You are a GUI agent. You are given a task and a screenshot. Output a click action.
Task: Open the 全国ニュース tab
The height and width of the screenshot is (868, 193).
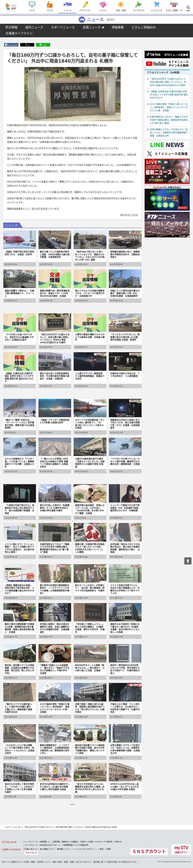coord(93,27)
